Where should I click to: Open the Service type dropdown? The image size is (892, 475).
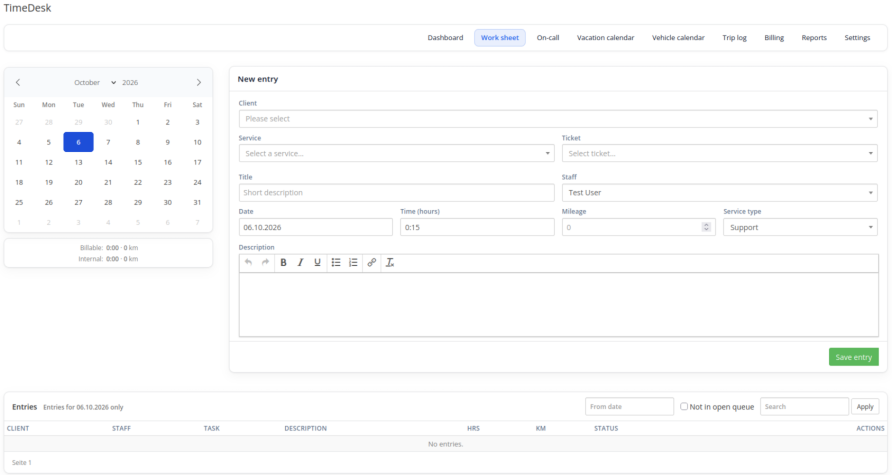pyautogui.click(x=800, y=228)
